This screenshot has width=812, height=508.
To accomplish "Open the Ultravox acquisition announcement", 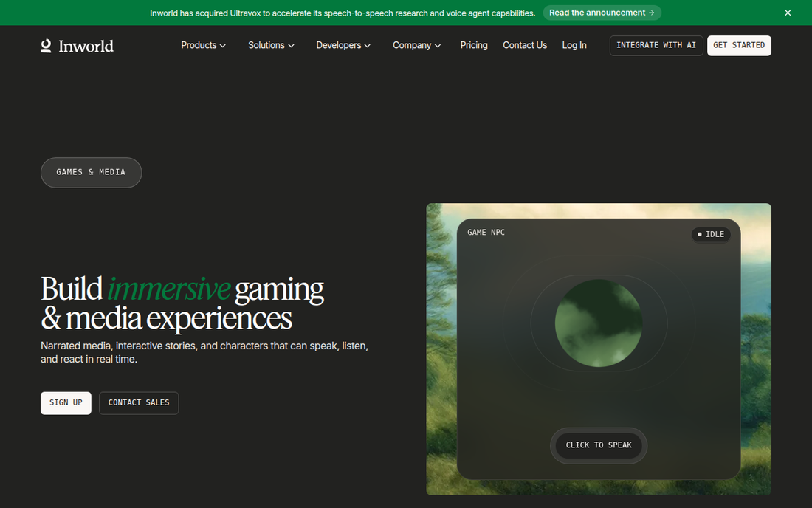I will (x=602, y=13).
